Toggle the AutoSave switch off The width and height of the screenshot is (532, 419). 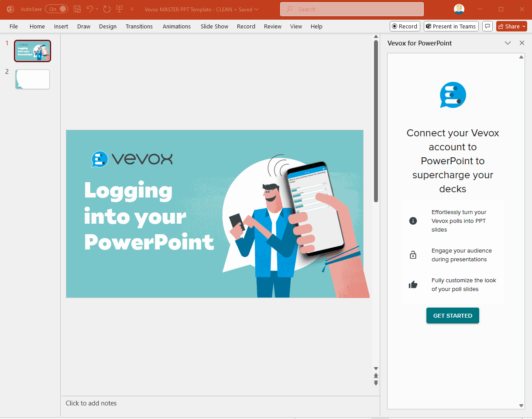pos(56,9)
